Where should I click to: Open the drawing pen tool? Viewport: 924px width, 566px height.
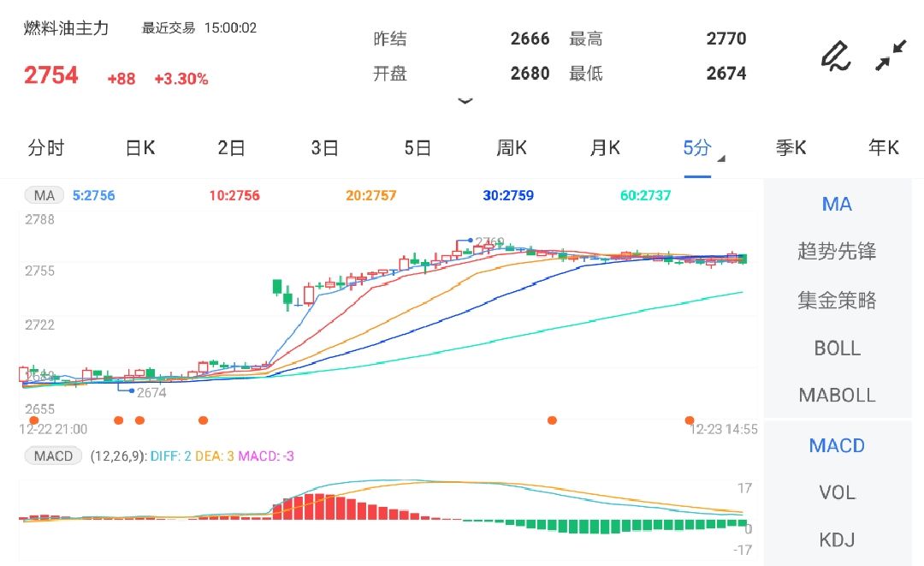tap(836, 57)
